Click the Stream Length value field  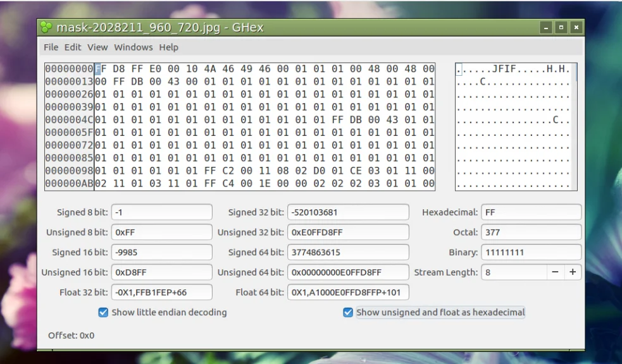514,272
